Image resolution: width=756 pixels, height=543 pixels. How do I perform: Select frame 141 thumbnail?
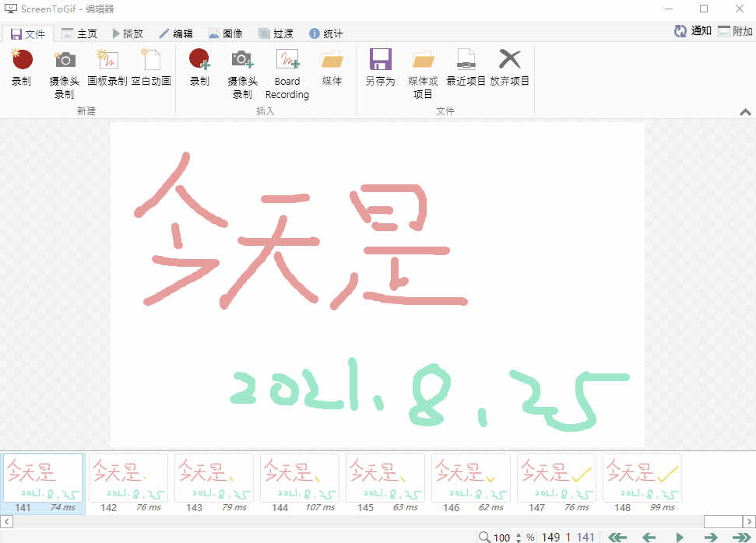coord(43,484)
